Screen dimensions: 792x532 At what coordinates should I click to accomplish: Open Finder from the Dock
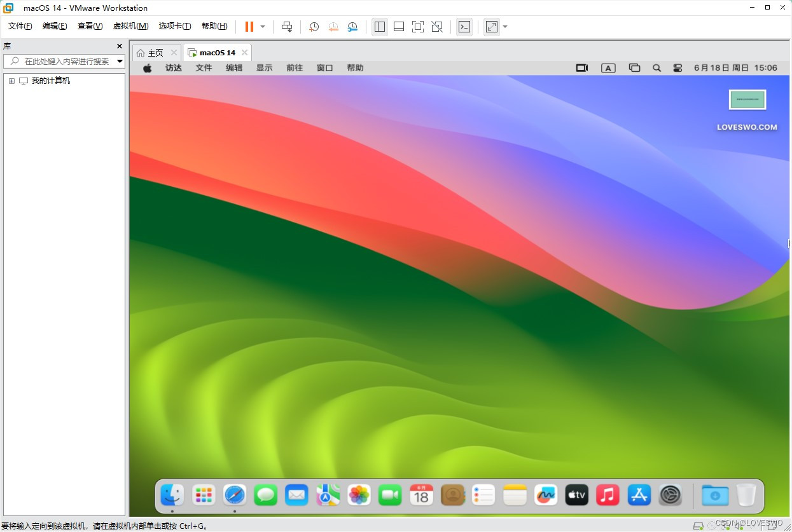coord(172,494)
